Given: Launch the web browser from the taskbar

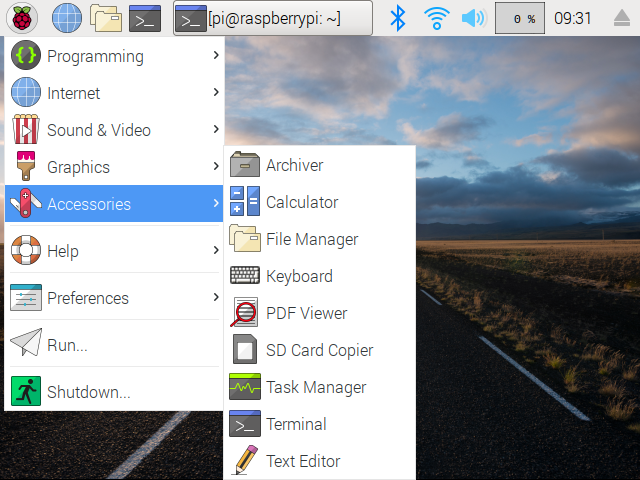Looking at the screenshot, I should pos(67,18).
